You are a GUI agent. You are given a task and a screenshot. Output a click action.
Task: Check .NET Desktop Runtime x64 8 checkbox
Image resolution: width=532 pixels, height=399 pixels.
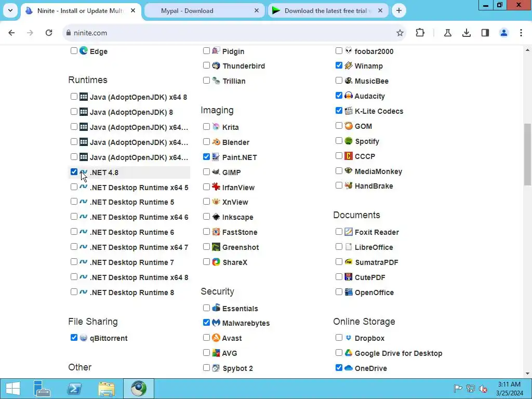74,277
